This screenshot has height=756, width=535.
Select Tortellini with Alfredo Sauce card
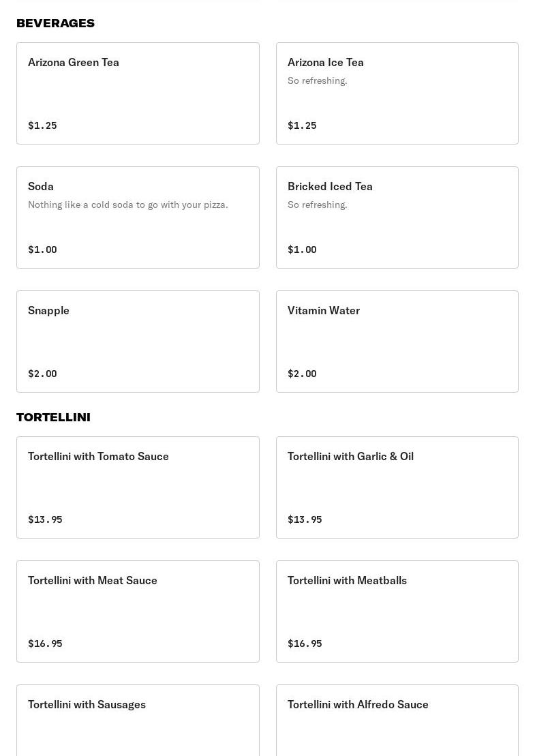click(397, 723)
